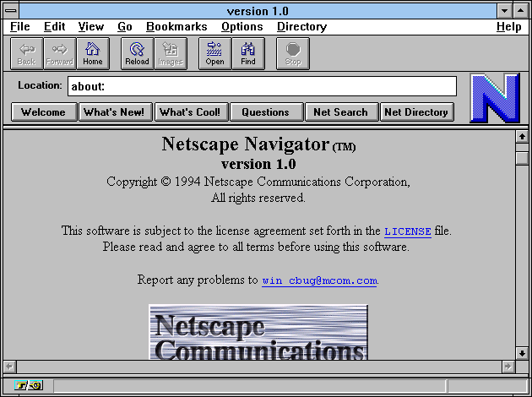
Task: Open the View menu
Action: (91, 26)
